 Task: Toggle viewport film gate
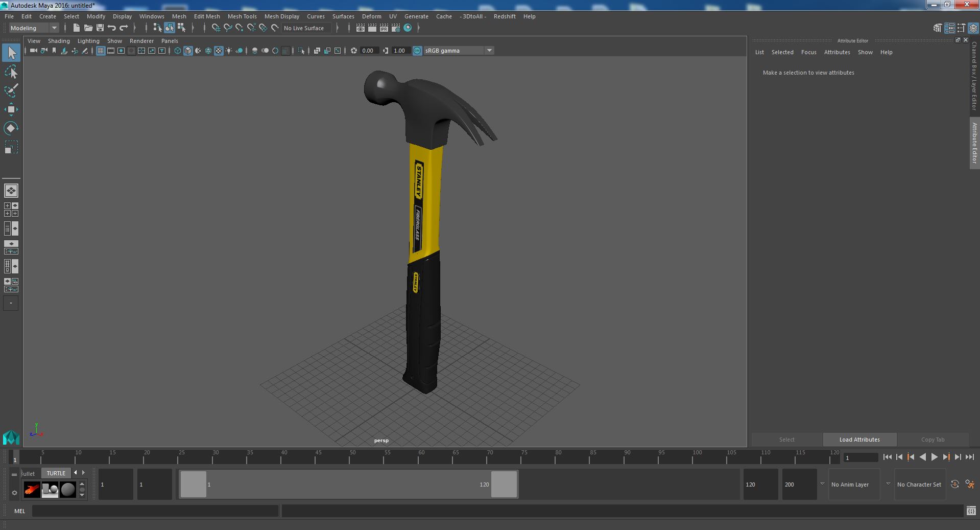(111, 51)
